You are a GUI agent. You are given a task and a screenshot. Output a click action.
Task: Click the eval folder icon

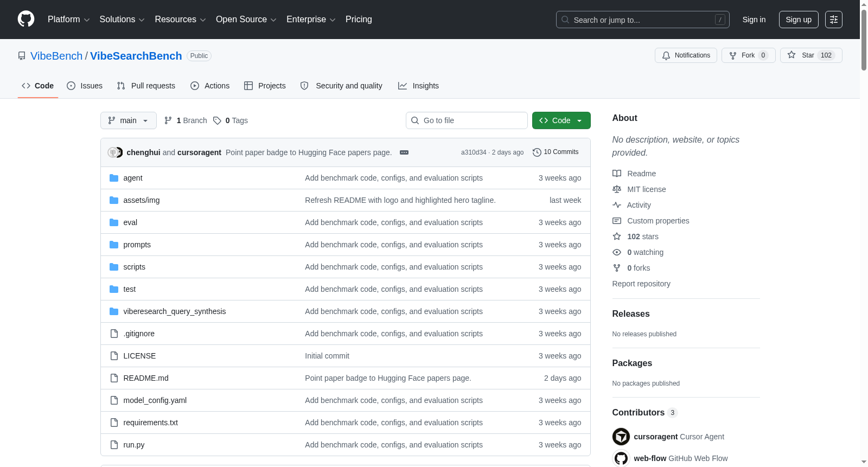(114, 222)
